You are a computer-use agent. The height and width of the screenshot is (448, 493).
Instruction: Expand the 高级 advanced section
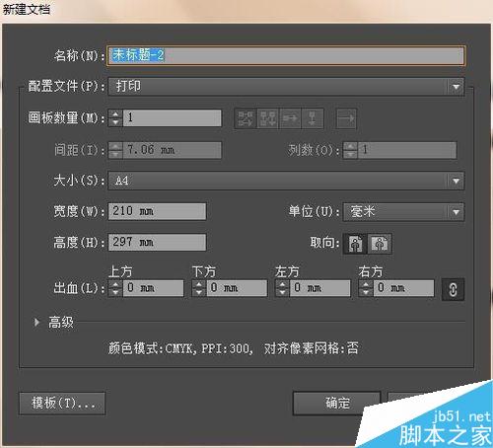coord(36,322)
